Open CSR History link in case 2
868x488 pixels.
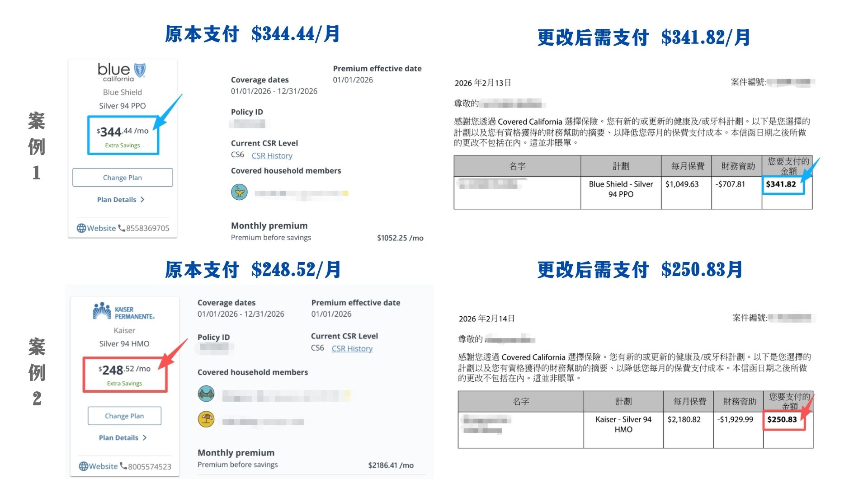(352, 348)
